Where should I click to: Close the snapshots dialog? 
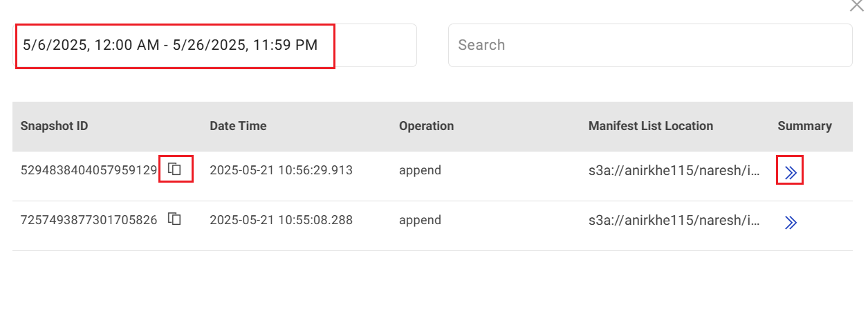pos(856,5)
